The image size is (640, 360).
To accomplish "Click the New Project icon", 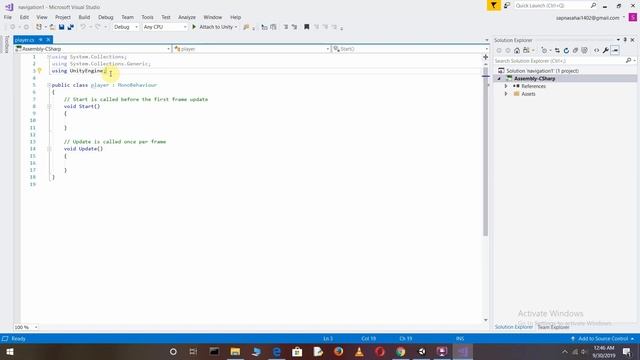I will tap(39, 27).
